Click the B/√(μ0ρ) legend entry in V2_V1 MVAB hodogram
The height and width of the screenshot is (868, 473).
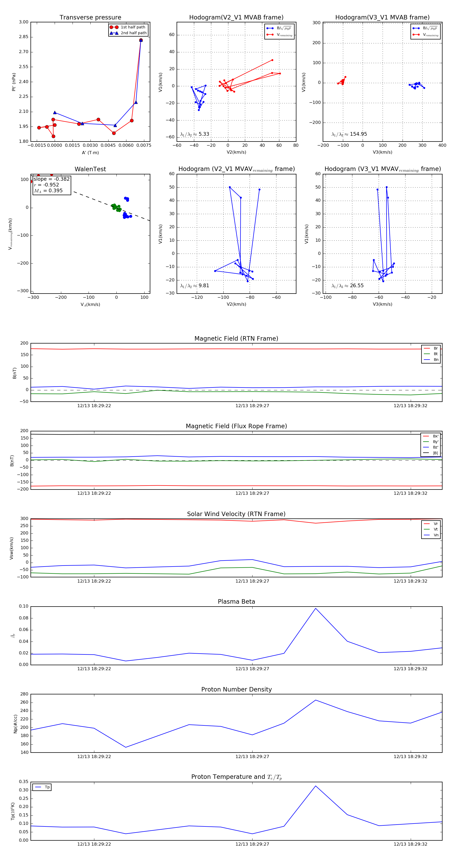279,28
